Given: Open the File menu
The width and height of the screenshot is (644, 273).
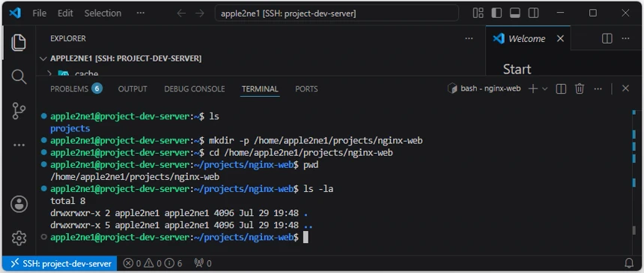Looking at the screenshot, I should pos(40,13).
